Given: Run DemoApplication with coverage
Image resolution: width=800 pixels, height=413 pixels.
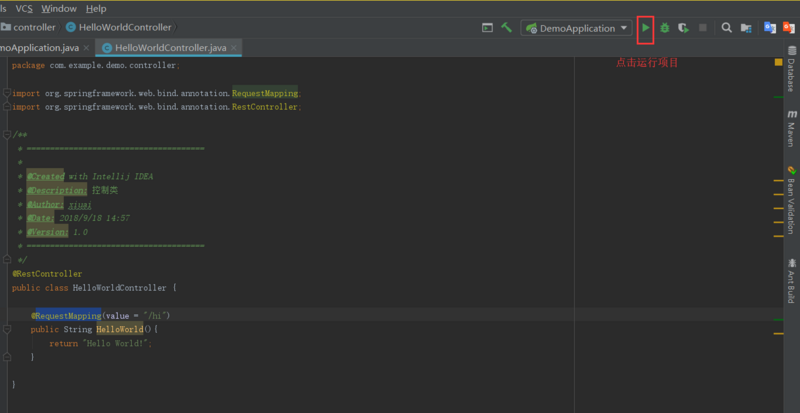Looking at the screenshot, I should 684,28.
